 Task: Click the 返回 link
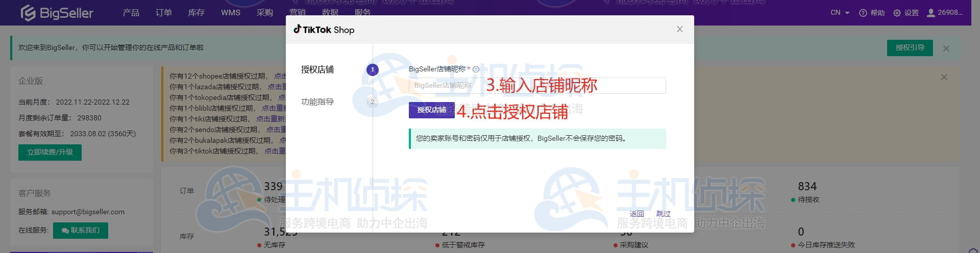(636, 214)
